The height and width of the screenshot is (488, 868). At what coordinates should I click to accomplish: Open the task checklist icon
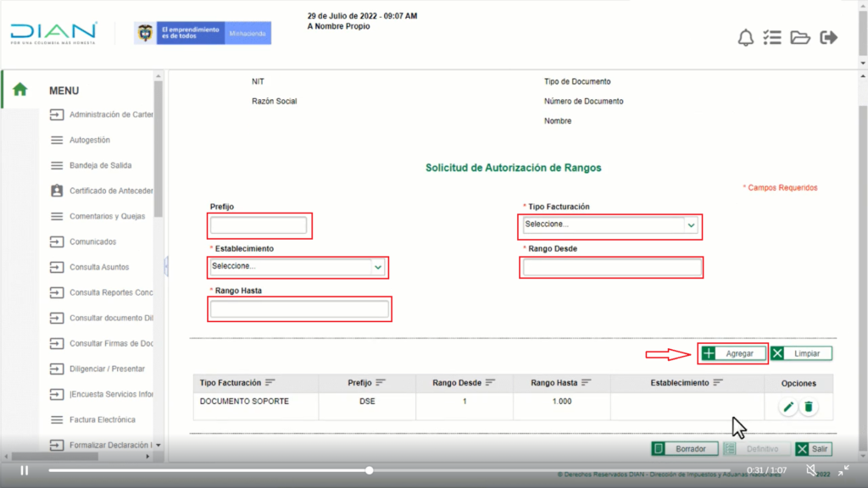[x=772, y=37]
